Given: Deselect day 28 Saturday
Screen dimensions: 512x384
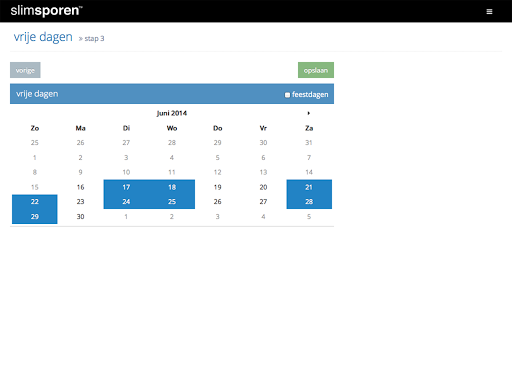Looking at the screenshot, I should click(x=309, y=202).
